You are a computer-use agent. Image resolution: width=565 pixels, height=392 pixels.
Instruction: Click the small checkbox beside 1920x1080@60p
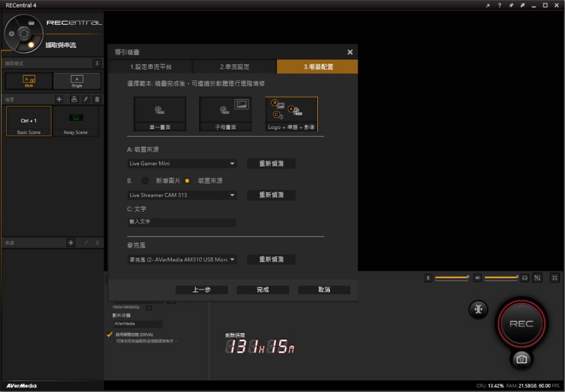tap(149, 308)
